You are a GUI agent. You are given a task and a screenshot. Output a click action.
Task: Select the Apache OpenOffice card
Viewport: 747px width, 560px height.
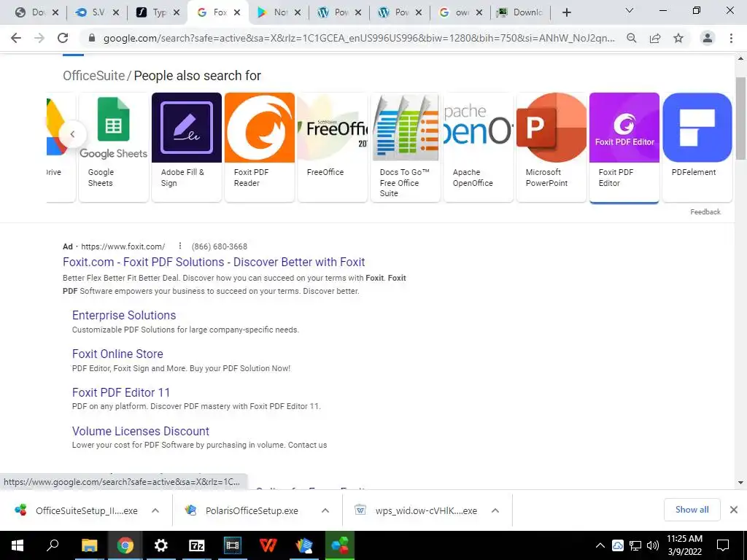coord(479,147)
